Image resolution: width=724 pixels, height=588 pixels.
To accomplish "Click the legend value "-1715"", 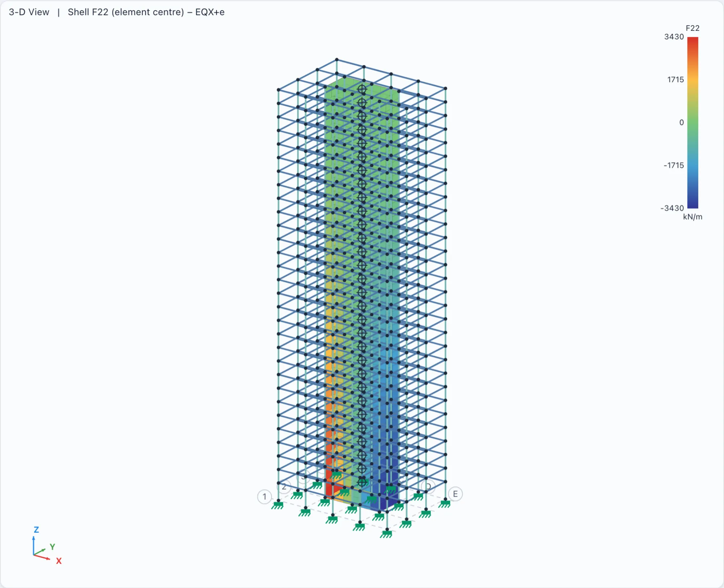I will click(x=674, y=165).
